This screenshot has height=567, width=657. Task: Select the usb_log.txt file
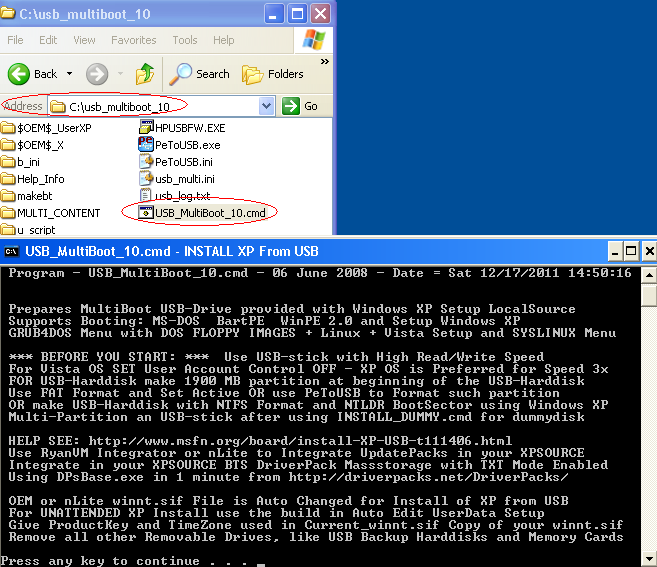coord(181,195)
